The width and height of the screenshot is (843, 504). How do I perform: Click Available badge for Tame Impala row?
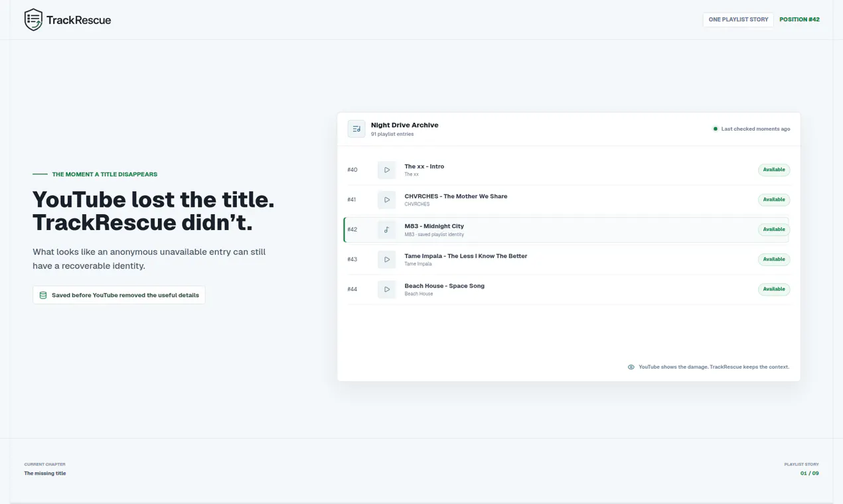pos(774,259)
